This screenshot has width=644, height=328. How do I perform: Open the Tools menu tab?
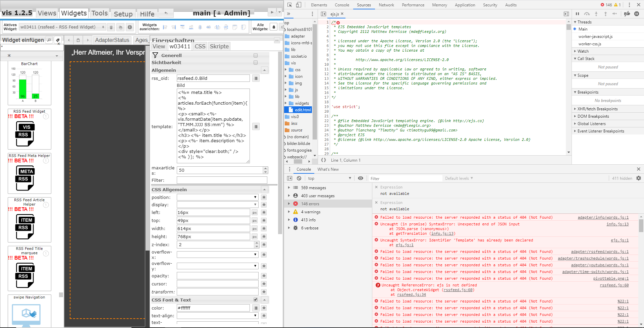click(x=100, y=13)
